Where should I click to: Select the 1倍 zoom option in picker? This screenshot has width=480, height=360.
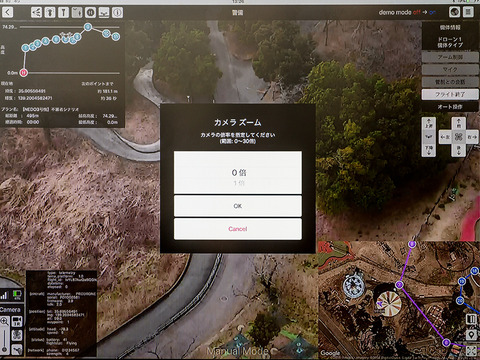coord(239,183)
